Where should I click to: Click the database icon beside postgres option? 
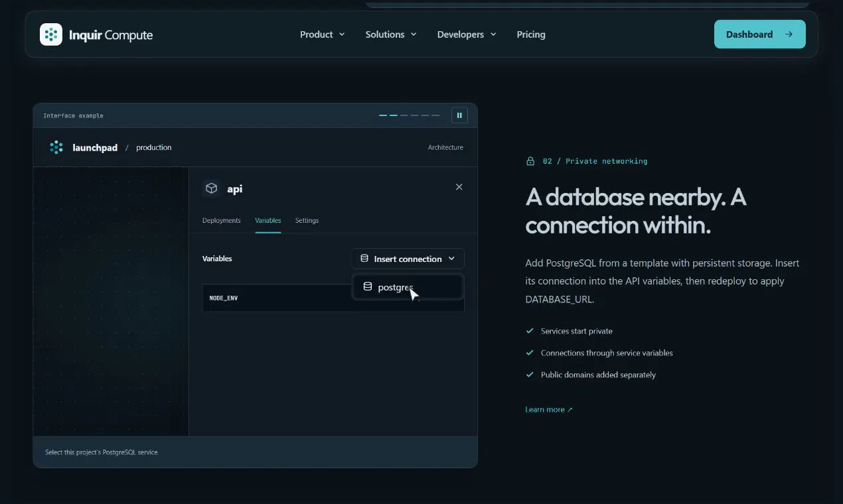[x=367, y=286]
